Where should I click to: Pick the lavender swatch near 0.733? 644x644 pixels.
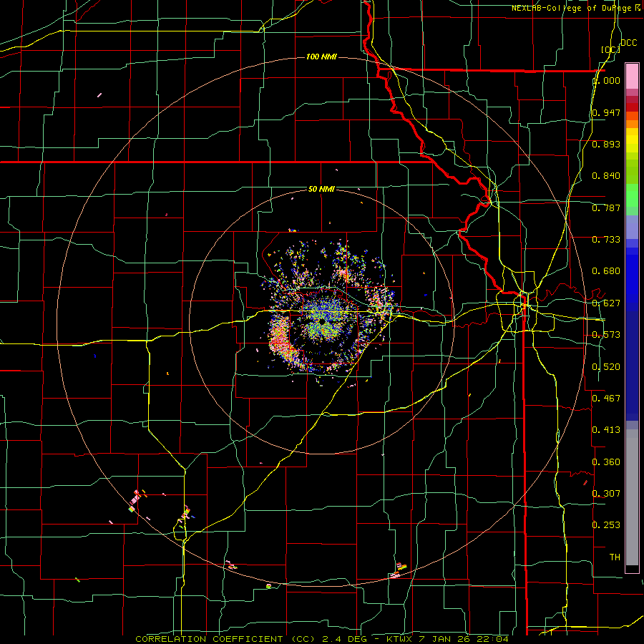pyautogui.click(x=632, y=228)
